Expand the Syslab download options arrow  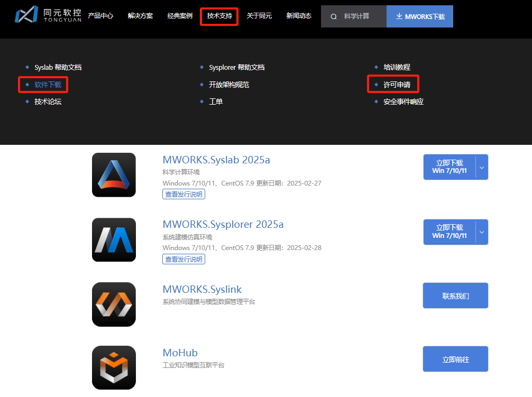click(x=482, y=167)
